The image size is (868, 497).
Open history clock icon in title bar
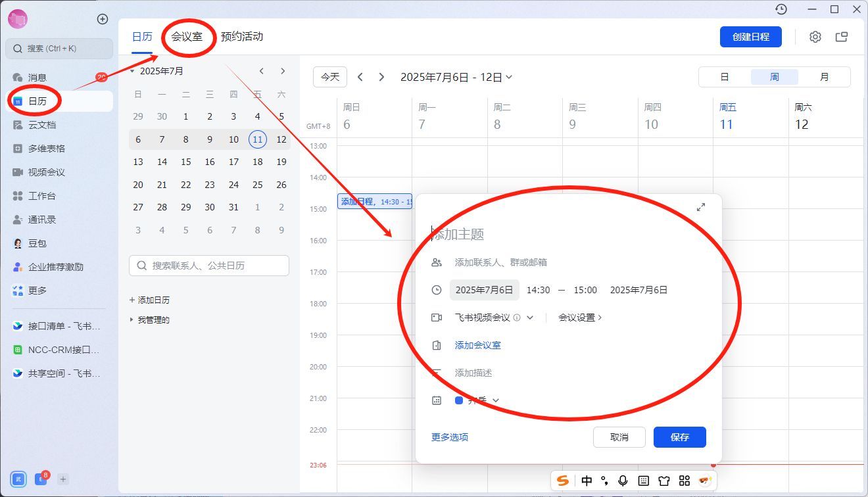(x=781, y=9)
